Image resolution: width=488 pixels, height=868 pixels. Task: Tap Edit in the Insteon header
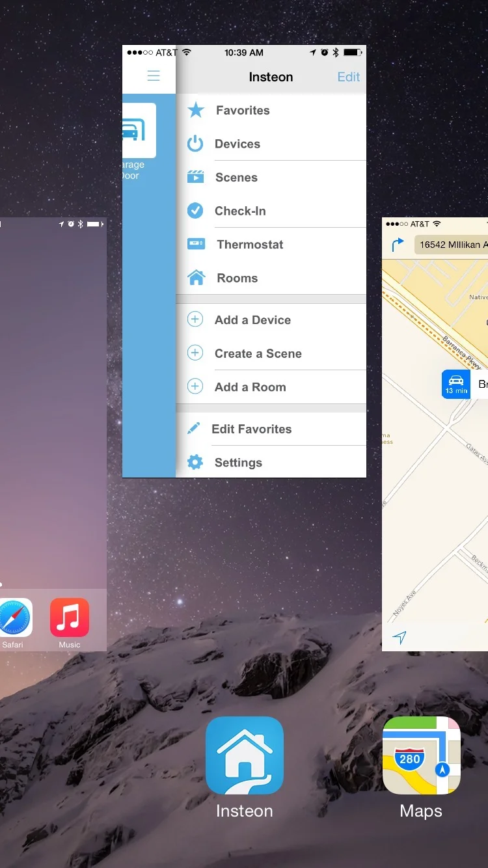(x=348, y=77)
